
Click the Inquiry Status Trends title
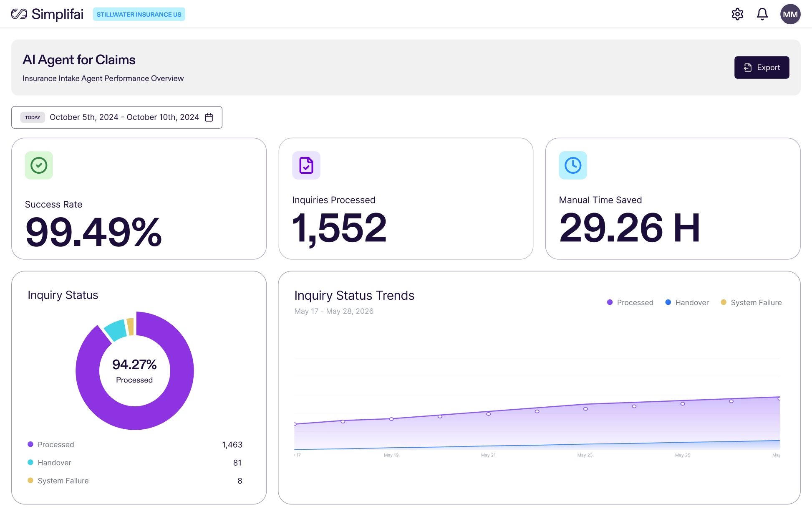click(354, 296)
